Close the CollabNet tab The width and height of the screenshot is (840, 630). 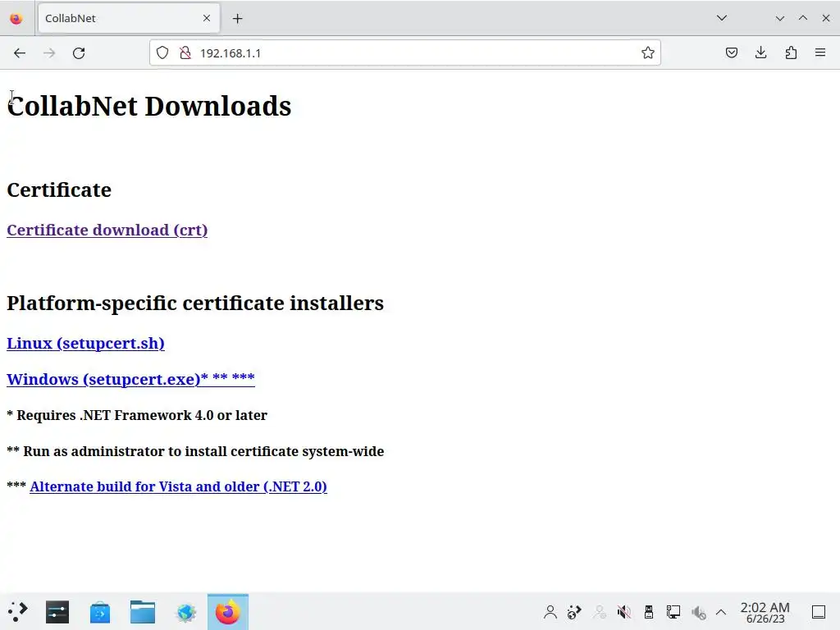click(207, 18)
